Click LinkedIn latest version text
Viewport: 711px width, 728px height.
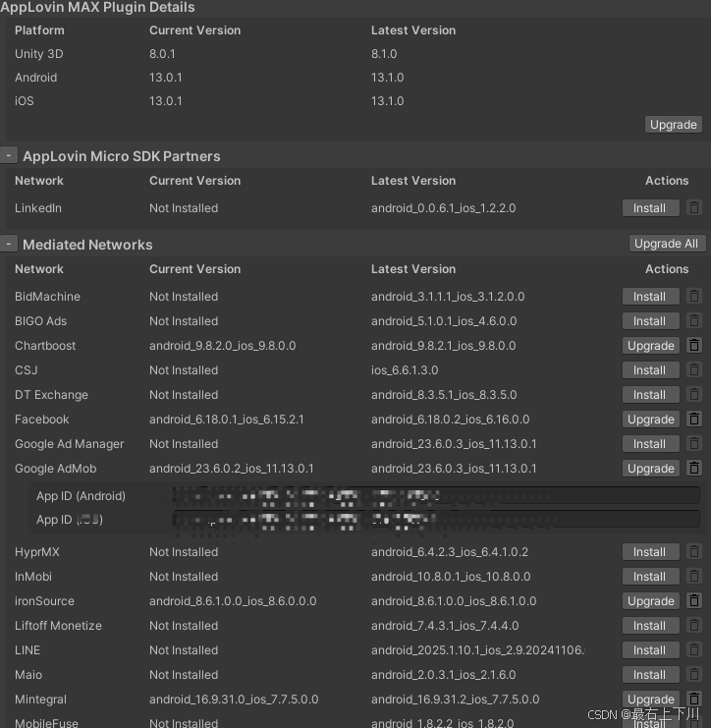[443, 208]
